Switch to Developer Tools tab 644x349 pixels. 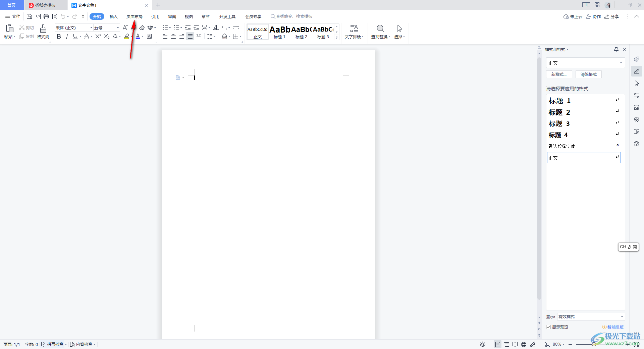(227, 16)
